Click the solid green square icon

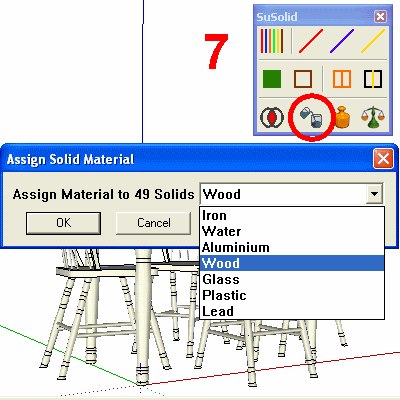[x=272, y=79]
